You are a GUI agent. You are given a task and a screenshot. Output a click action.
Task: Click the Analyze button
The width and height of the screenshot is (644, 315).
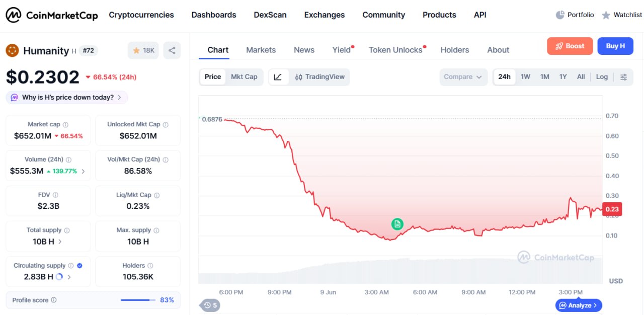[579, 305]
